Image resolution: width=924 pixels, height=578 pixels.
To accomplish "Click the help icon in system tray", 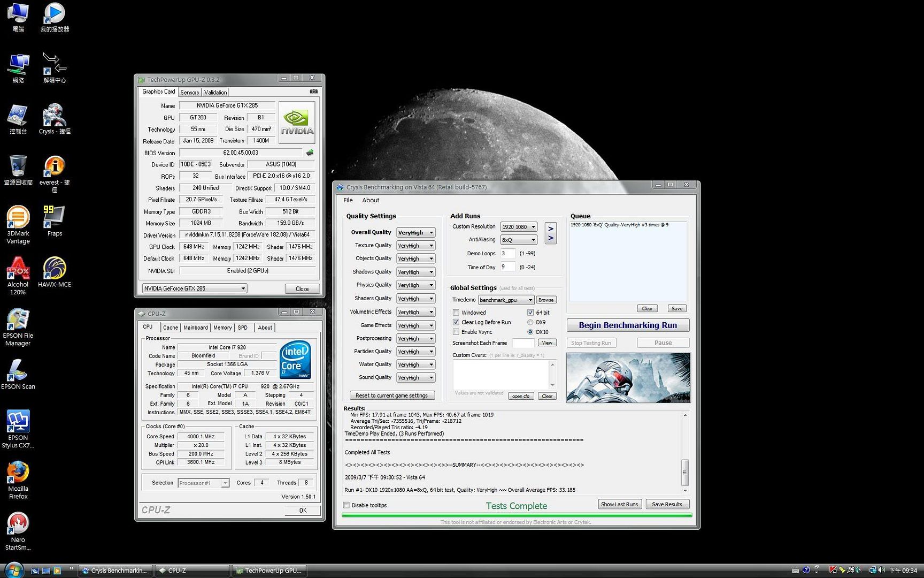I will click(806, 571).
